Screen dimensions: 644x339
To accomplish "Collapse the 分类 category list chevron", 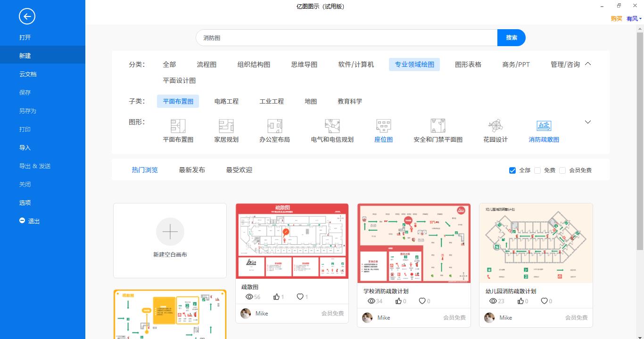I will [x=588, y=64].
